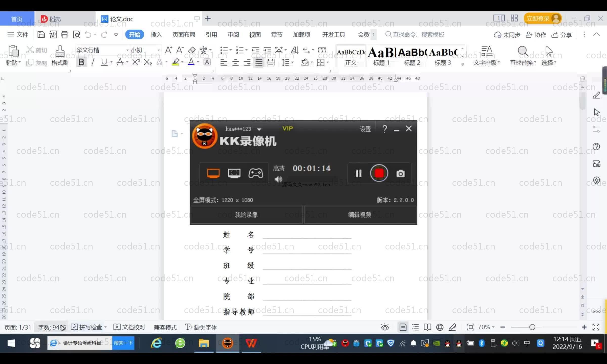Image resolution: width=607 pixels, height=364 pixels.
Task: Undo the last action
Action: click(x=88, y=35)
